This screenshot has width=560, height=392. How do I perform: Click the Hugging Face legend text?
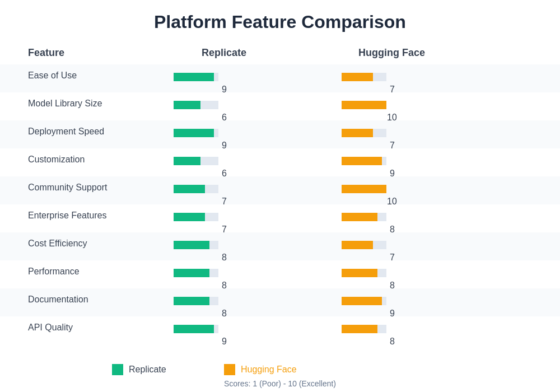tap(268, 370)
